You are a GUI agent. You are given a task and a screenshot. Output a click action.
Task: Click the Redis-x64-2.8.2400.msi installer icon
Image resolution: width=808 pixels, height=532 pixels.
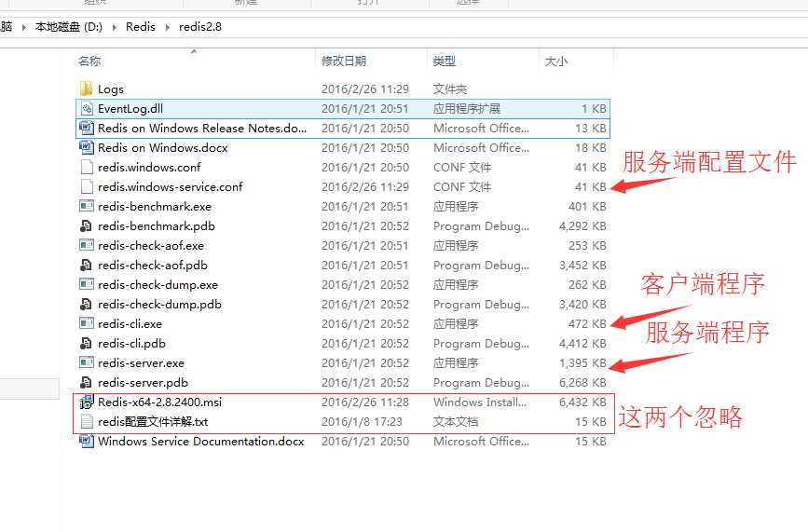pyautogui.click(x=87, y=402)
